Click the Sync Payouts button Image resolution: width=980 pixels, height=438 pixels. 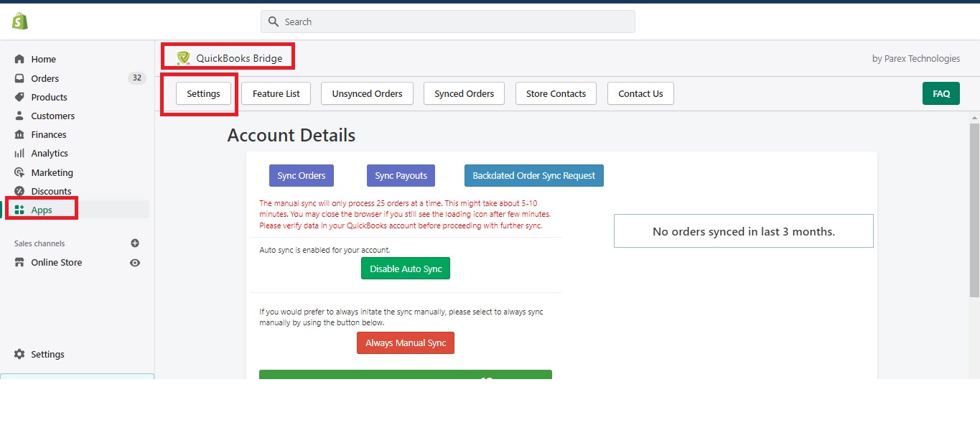pos(401,175)
